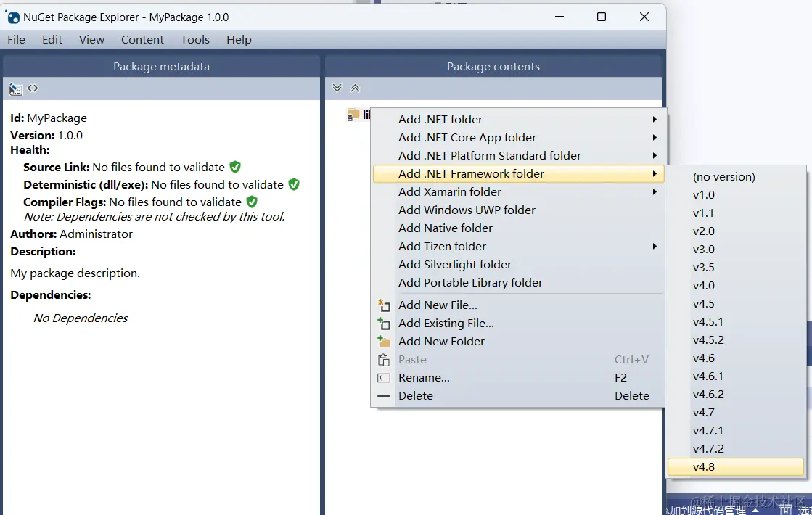
Task: Click the Package contents panel header
Action: [493, 66]
